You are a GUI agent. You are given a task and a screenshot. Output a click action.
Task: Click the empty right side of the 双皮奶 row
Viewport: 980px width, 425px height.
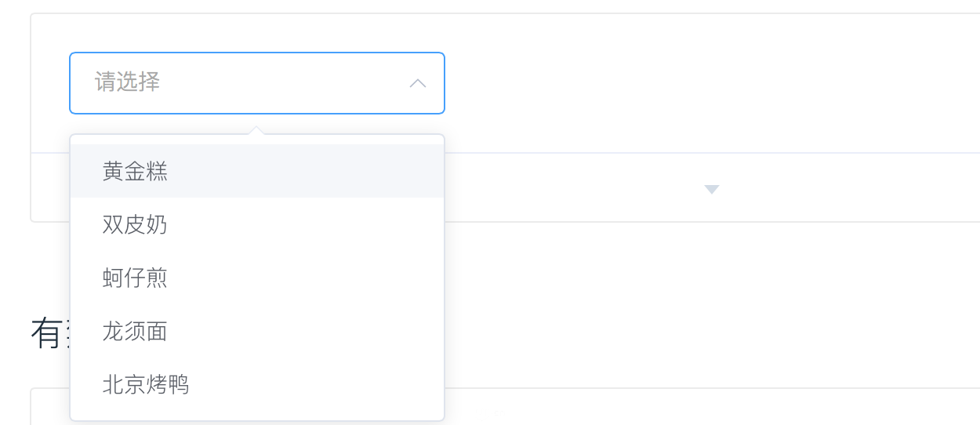click(314, 224)
